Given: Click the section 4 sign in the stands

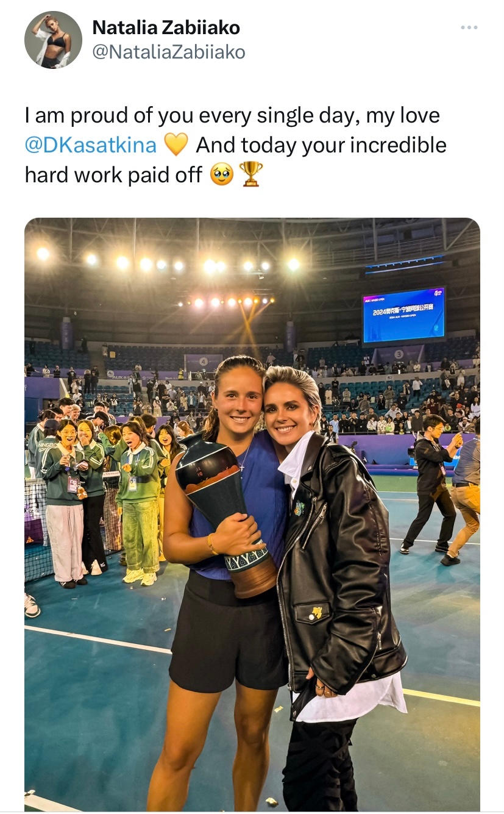Looking at the screenshot, I should tap(204, 362).
